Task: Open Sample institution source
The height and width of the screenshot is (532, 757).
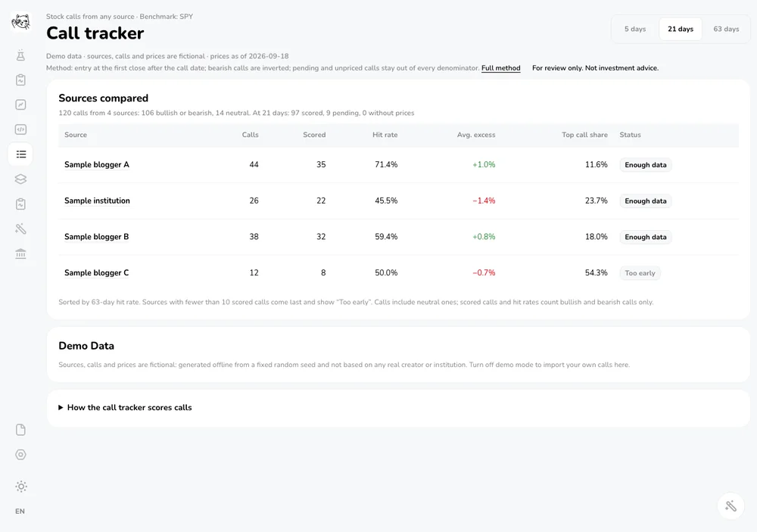Action: (97, 201)
